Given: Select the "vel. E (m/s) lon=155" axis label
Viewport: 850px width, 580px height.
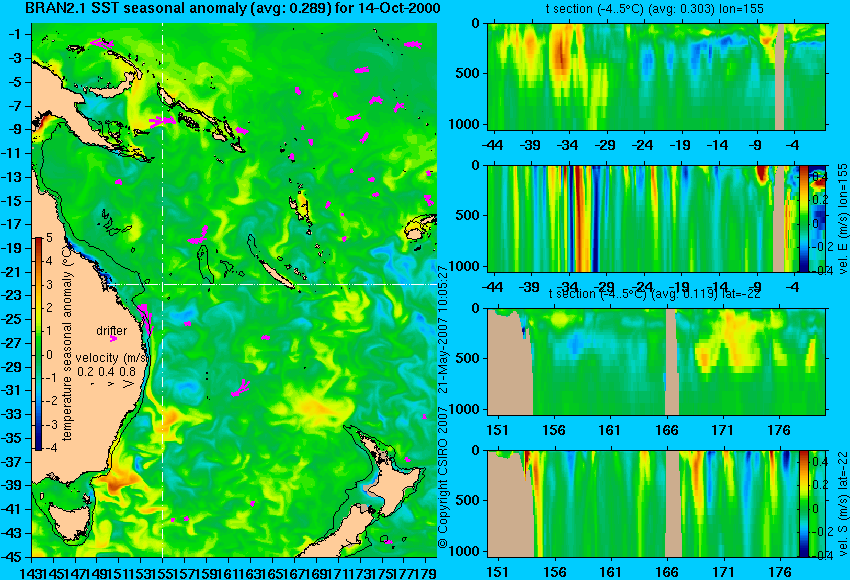Looking at the screenshot, I should coord(842,219).
